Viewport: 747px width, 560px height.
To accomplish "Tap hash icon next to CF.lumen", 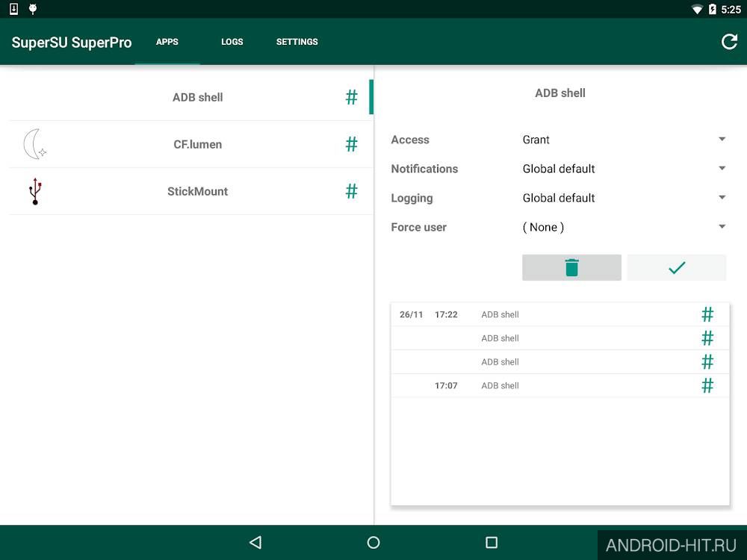I will [352, 144].
